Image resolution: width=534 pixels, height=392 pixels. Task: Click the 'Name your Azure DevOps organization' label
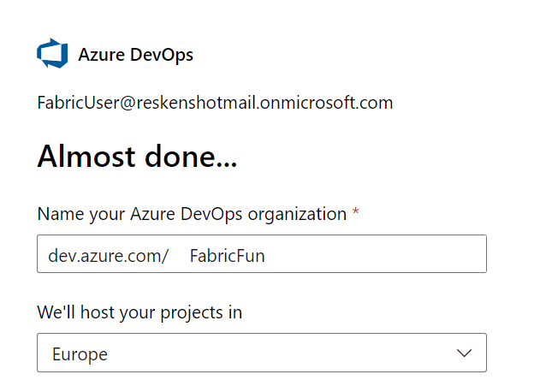coord(192,214)
